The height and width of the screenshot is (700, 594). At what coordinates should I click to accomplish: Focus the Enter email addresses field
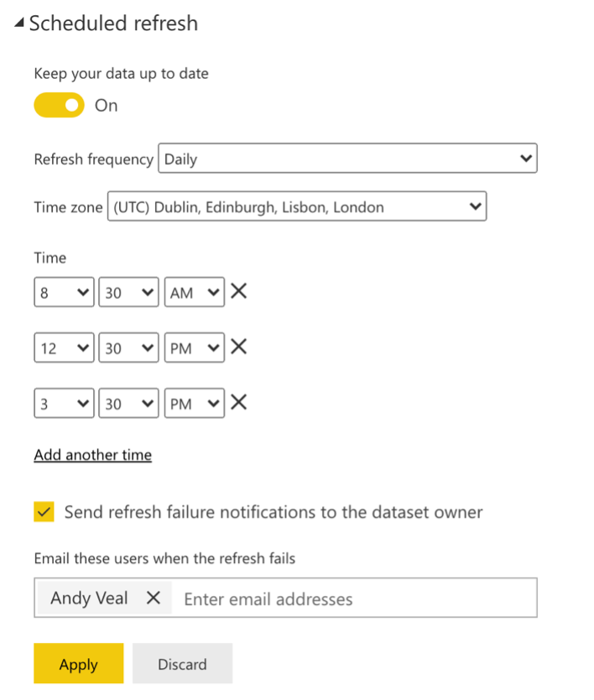[352, 598]
